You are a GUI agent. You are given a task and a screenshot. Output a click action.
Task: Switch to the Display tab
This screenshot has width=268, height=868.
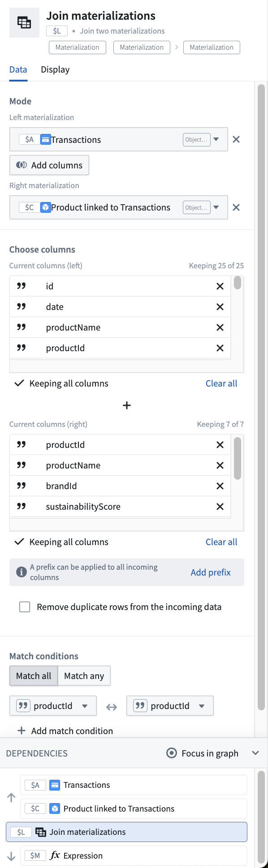click(x=55, y=69)
